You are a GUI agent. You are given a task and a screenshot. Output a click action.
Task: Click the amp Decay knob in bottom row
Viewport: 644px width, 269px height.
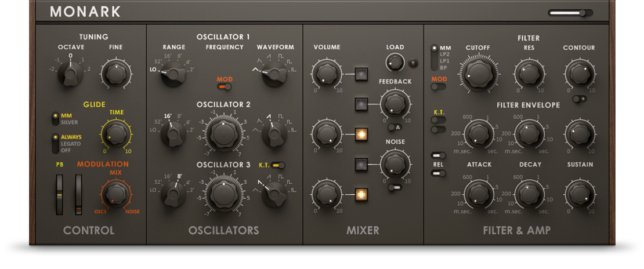coord(529,195)
